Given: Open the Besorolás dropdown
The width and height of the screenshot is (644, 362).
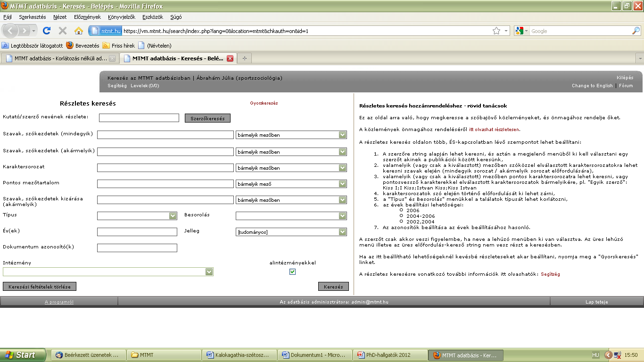Looking at the screenshot, I should [x=291, y=216].
